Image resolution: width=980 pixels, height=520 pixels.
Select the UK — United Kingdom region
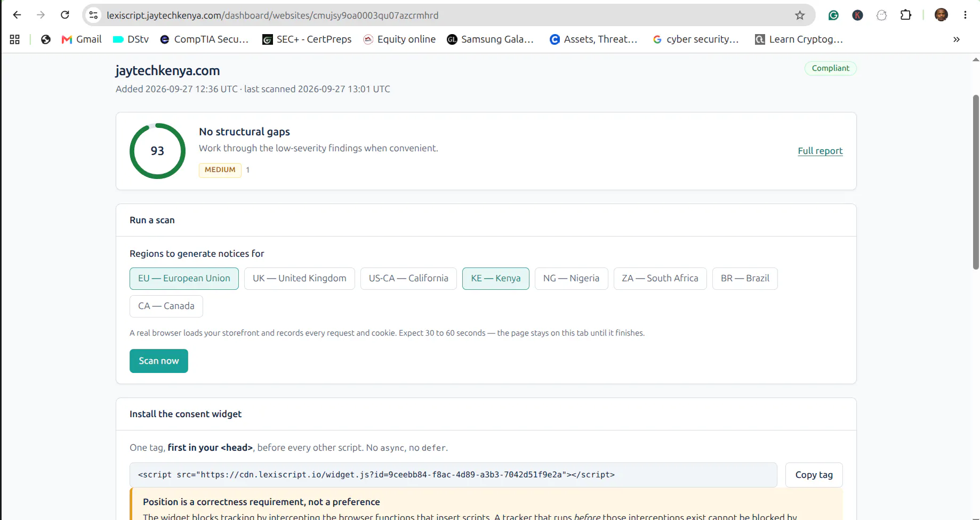point(300,279)
